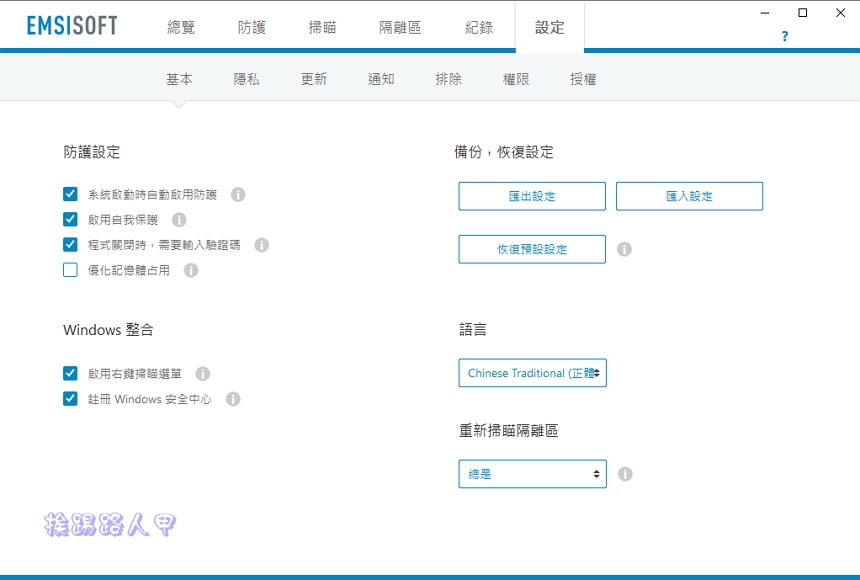The height and width of the screenshot is (580, 860).
Task: Show info icon next to 恢復預設設定 button
Action: pos(624,249)
